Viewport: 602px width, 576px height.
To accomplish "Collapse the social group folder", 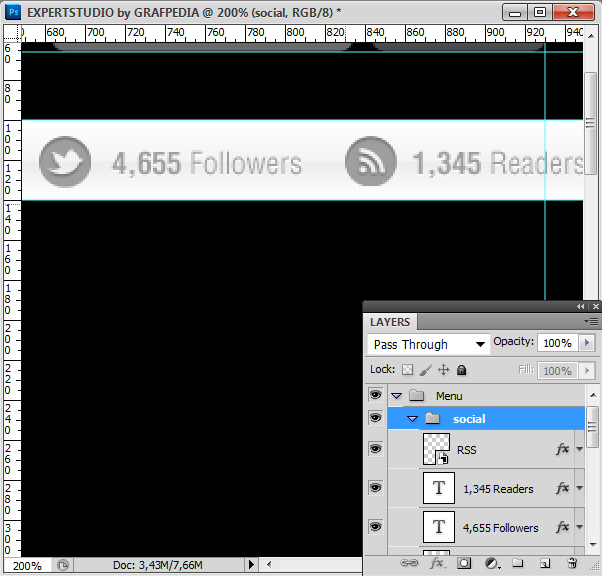I will pyautogui.click(x=412, y=419).
